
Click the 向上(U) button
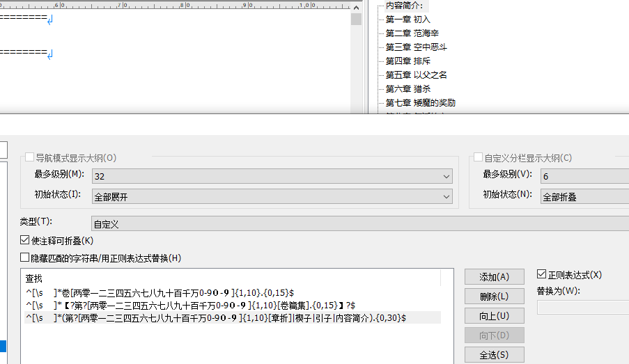pos(495,316)
